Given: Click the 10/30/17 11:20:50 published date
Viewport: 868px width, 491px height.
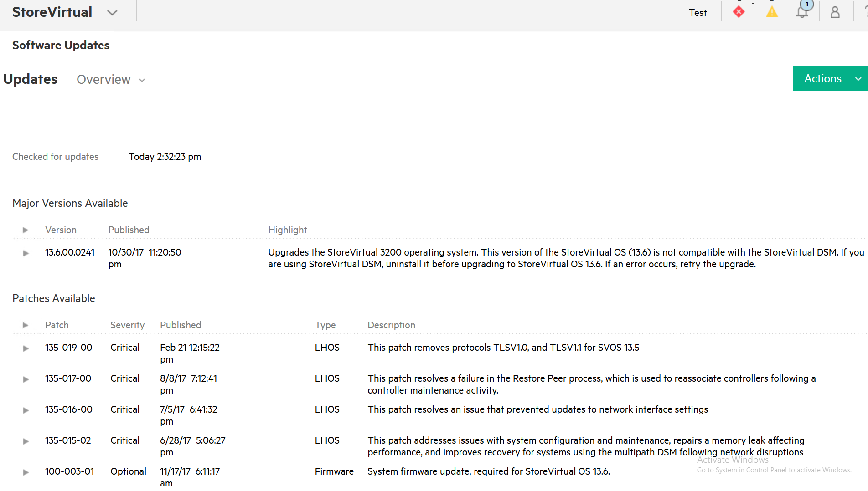Looking at the screenshot, I should click(145, 258).
